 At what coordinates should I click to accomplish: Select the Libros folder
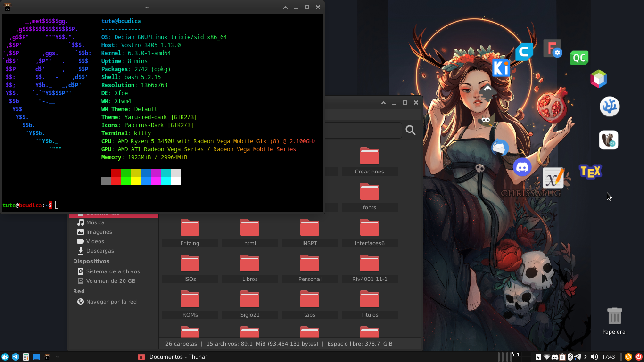click(x=250, y=269)
